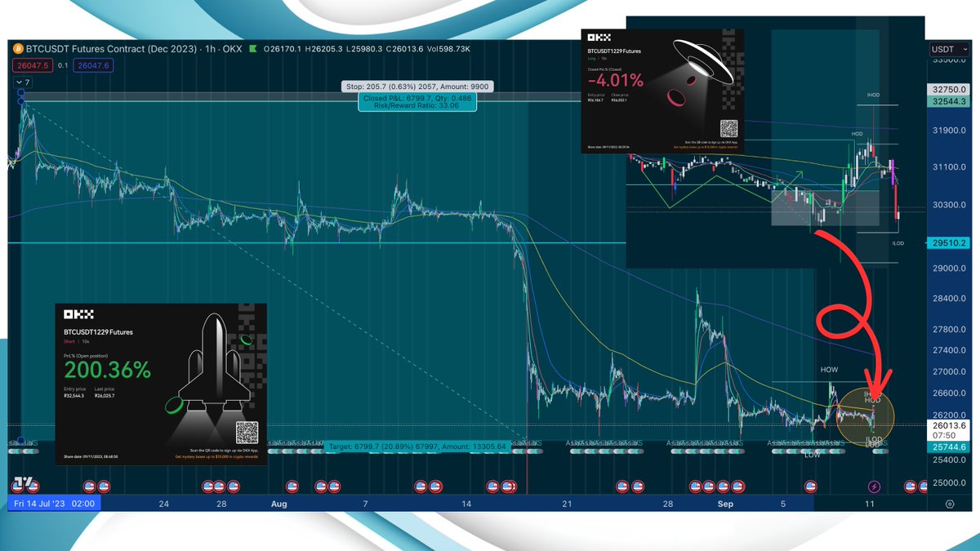The image size is (980, 551).
Task: Click the orange Bitcoin symbol icon
Action: click(x=18, y=50)
